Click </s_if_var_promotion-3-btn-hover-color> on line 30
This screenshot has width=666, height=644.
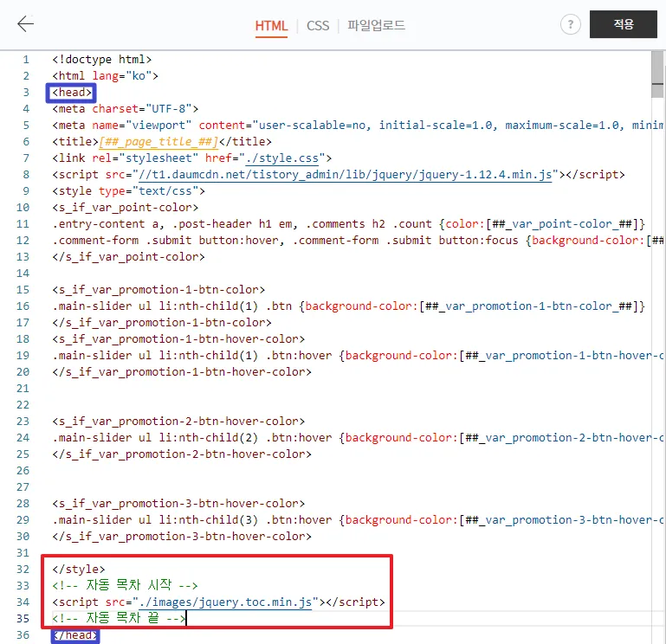coord(182,537)
